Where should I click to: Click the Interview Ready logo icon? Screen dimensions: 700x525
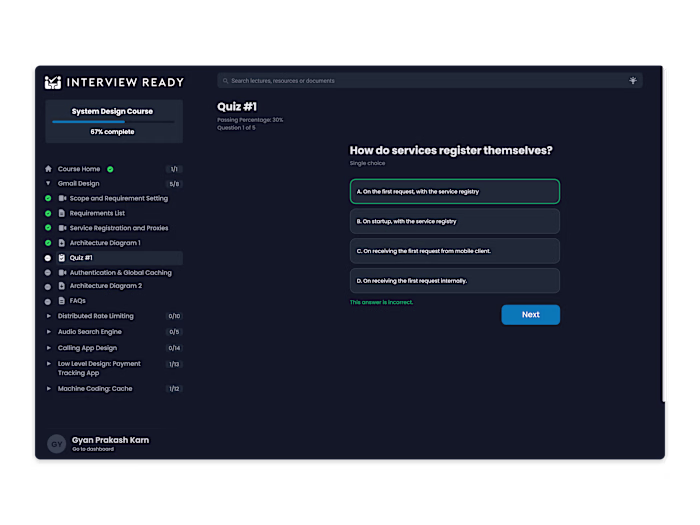[53, 82]
